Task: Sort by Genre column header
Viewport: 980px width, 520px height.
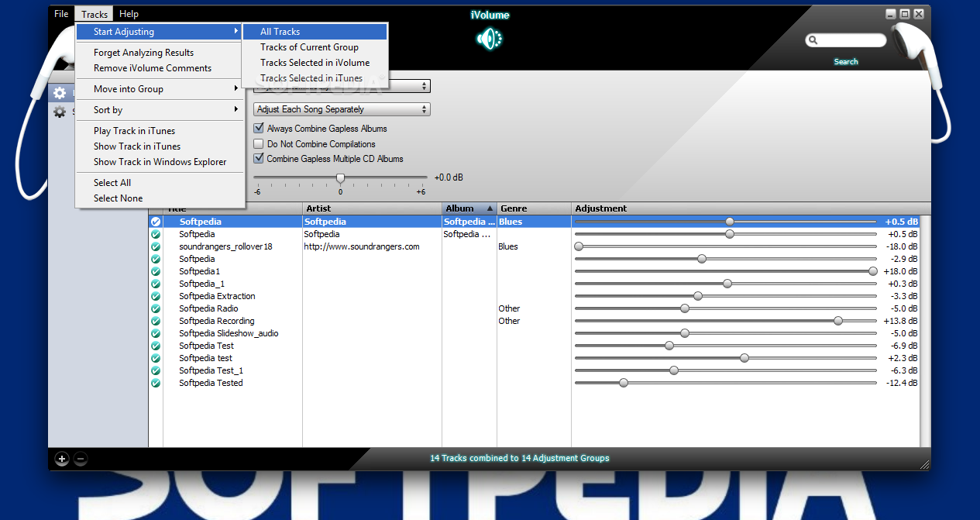Action: (x=534, y=208)
